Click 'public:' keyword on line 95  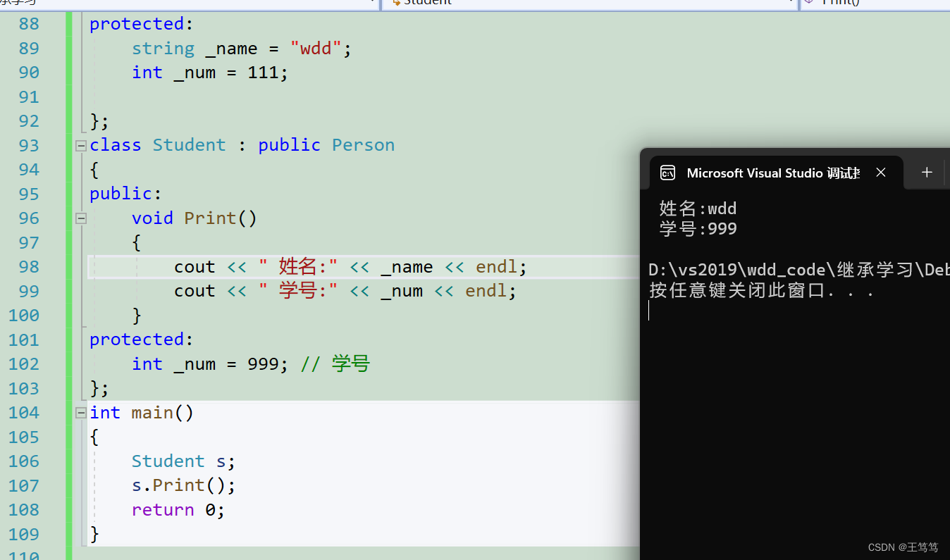(125, 194)
